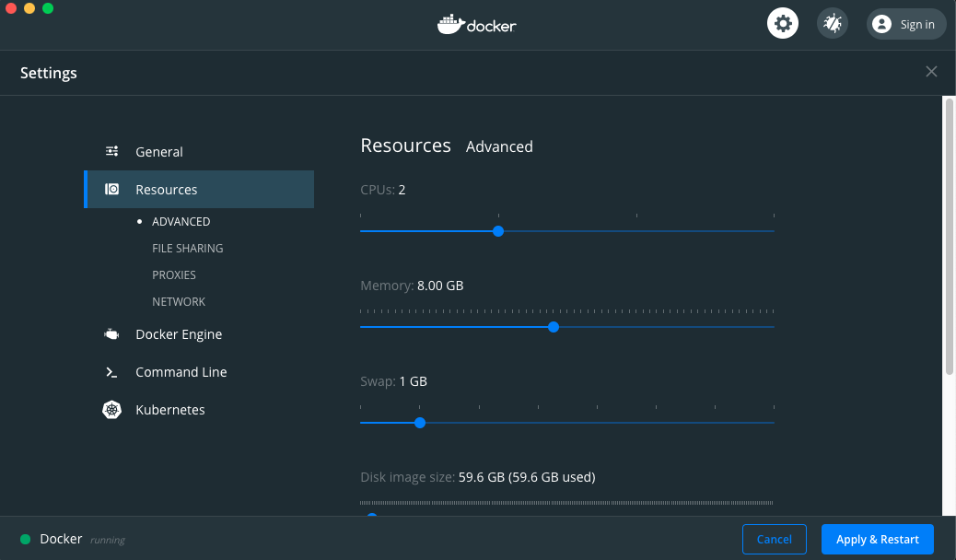Open the troubleshoot bug icon
Image resolution: width=956 pixels, height=560 pixels.
point(833,24)
